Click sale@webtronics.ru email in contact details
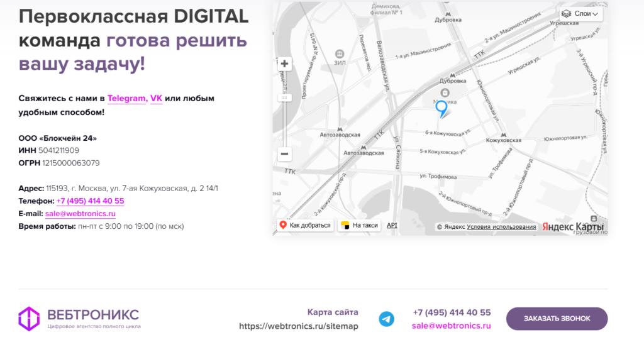This screenshot has width=644, height=347. tap(80, 214)
